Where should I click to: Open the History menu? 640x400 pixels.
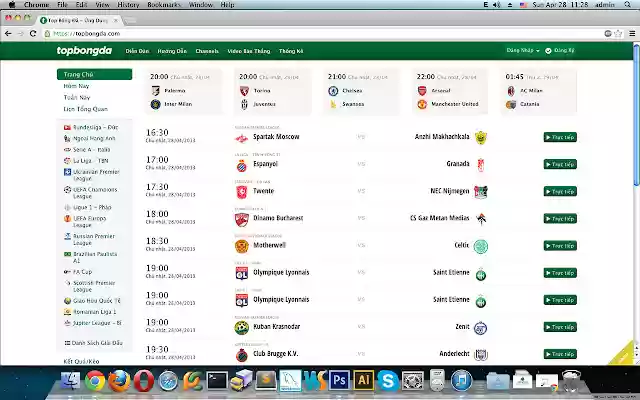coord(128,5)
